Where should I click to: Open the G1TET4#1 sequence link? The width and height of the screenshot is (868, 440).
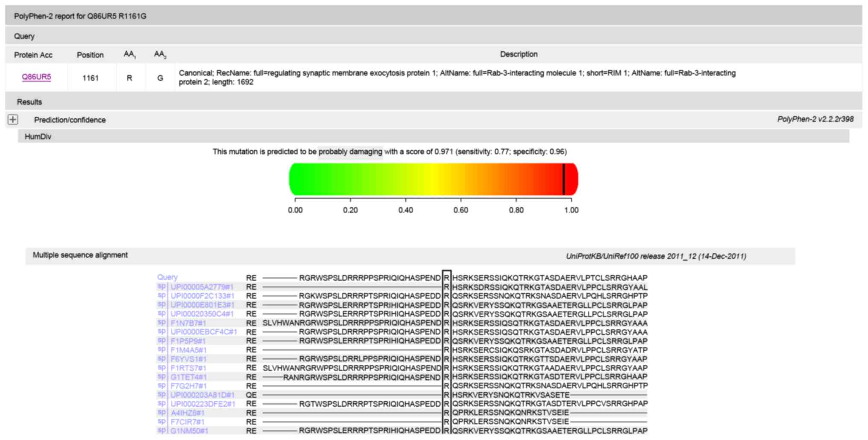(188, 377)
